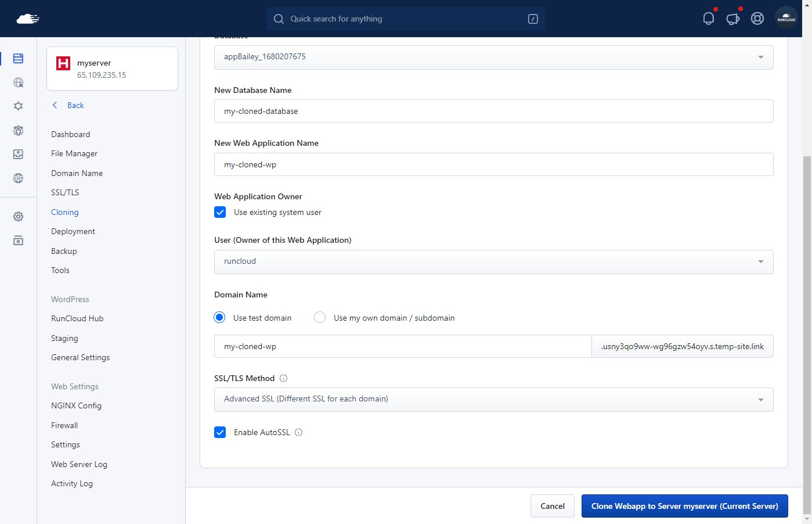Open the Settings gear icon
The width and height of the screenshot is (812, 524).
click(18, 217)
